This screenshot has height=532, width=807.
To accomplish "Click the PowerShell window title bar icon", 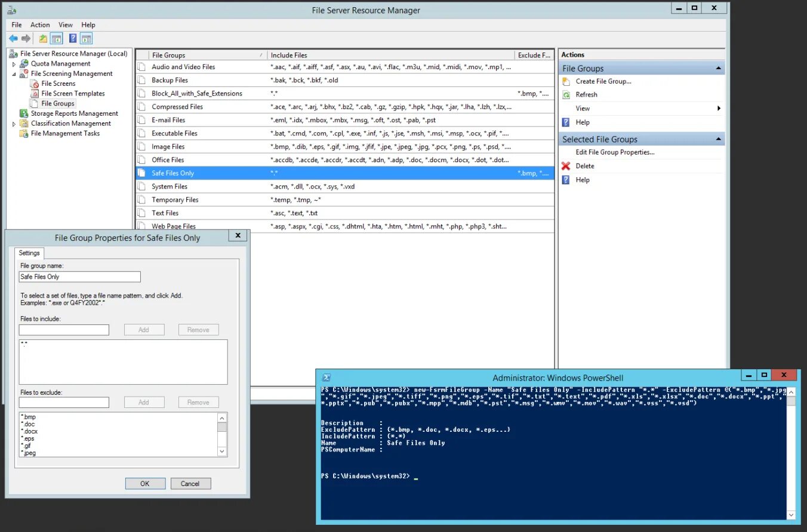I will (x=327, y=378).
